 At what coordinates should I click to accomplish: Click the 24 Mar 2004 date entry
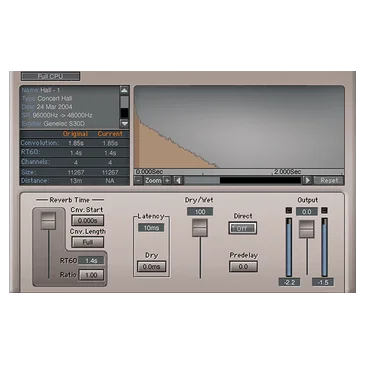(x=47, y=107)
